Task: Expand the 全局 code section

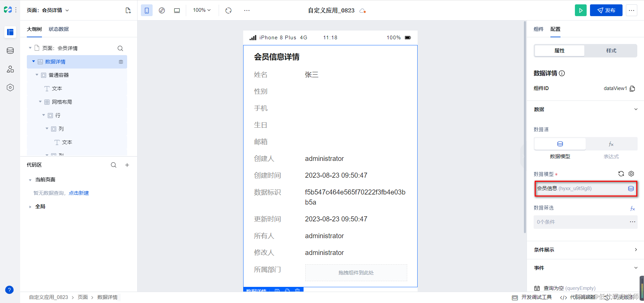Action: 30,207
